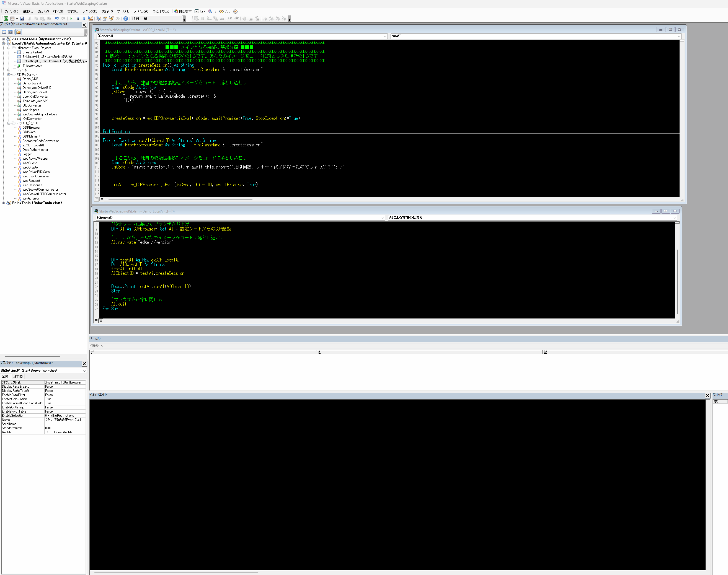Open the AIによる冒険の始まり procedure dropdown

tap(675, 217)
